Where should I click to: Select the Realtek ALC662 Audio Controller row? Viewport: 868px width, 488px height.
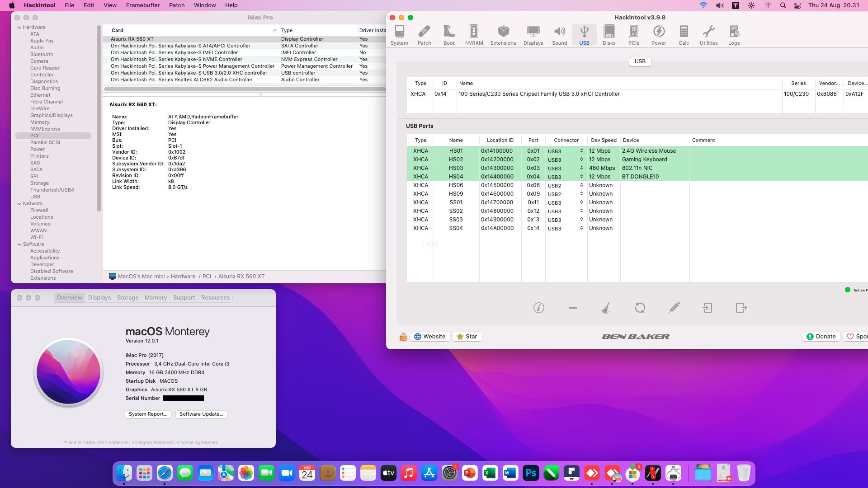(244, 80)
